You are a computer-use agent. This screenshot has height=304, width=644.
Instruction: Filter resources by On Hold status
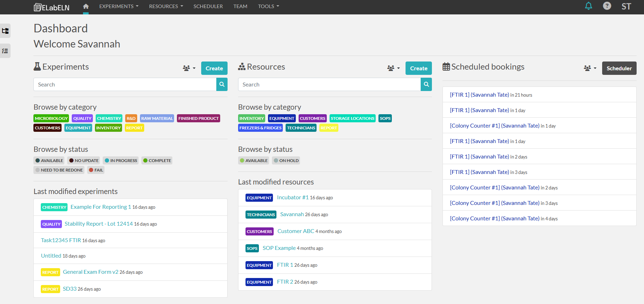click(x=286, y=161)
